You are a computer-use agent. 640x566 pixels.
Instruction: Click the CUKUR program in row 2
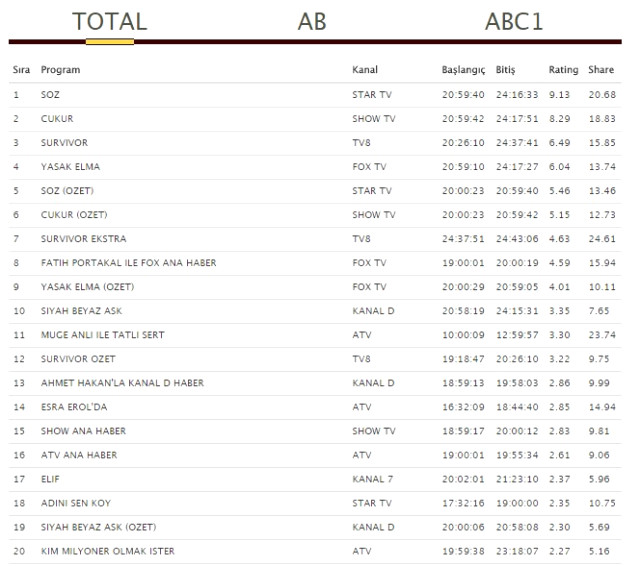[x=57, y=119]
